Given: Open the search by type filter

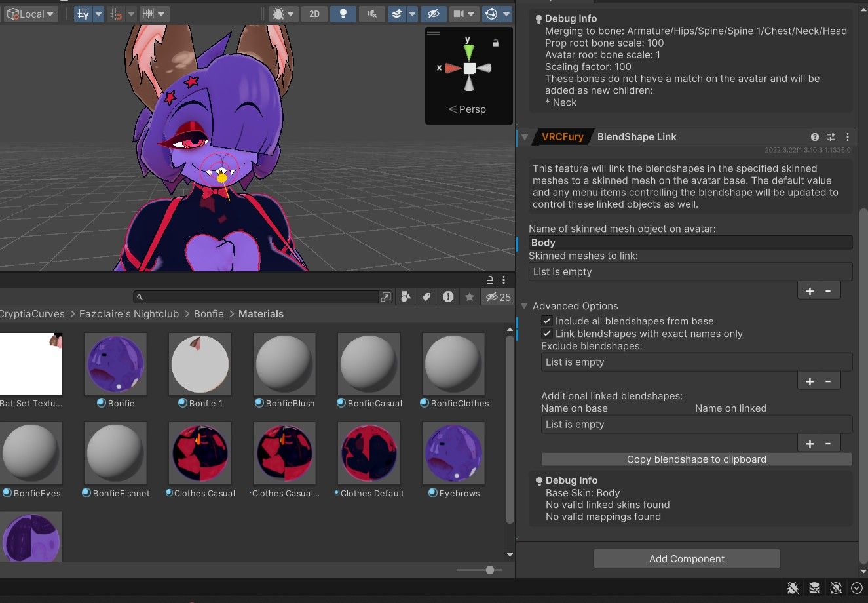Looking at the screenshot, I should (x=406, y=297).
